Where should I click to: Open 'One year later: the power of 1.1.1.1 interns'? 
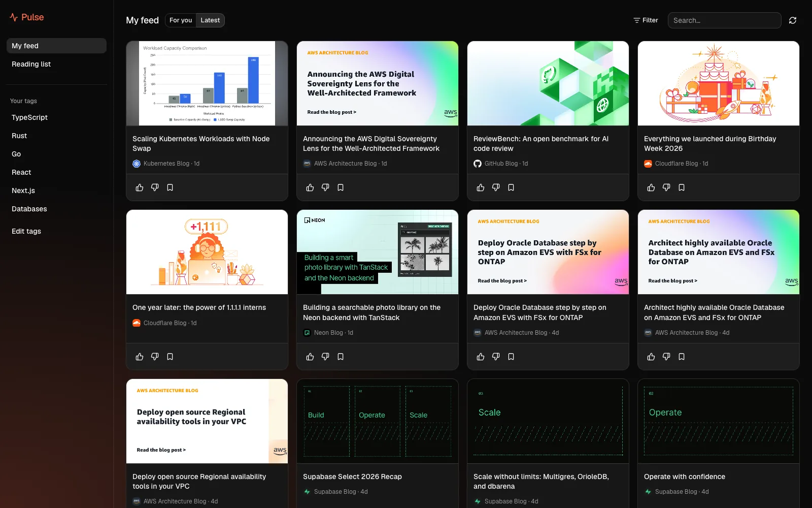click(x=199, y=308)
